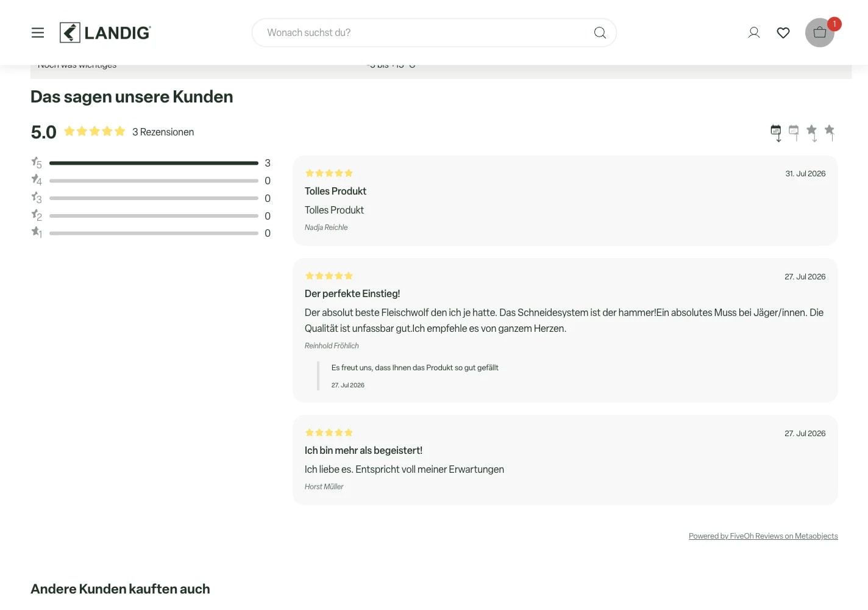This screenshot has height=610, width=868.
Task: Click reviewer name 'Reinhold Fröhlich'
Action: pyautogui.click(x=332, y=346)
